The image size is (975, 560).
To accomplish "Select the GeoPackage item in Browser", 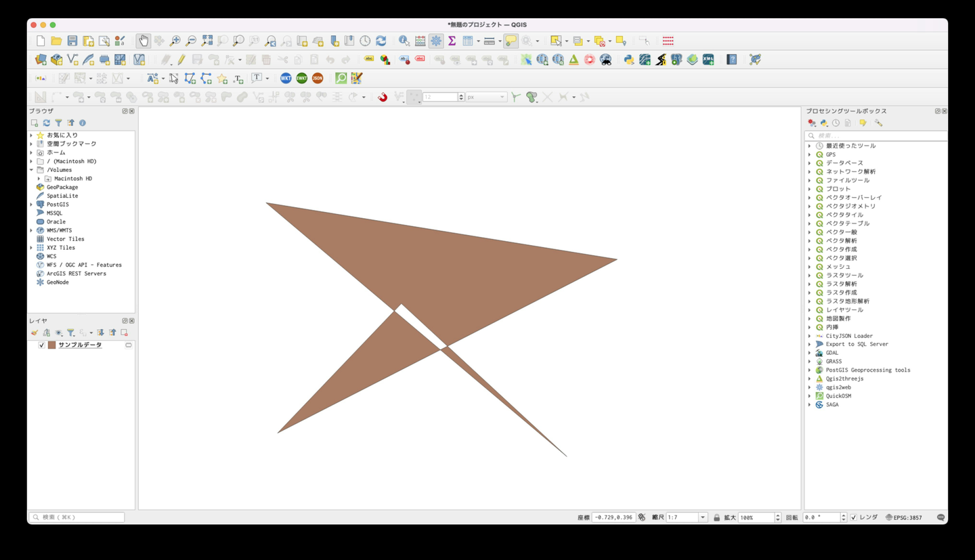I will (62, 188).
